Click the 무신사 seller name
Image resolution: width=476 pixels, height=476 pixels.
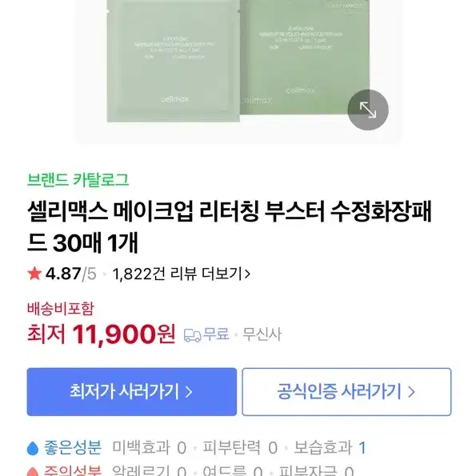click(x=262, y=334)
